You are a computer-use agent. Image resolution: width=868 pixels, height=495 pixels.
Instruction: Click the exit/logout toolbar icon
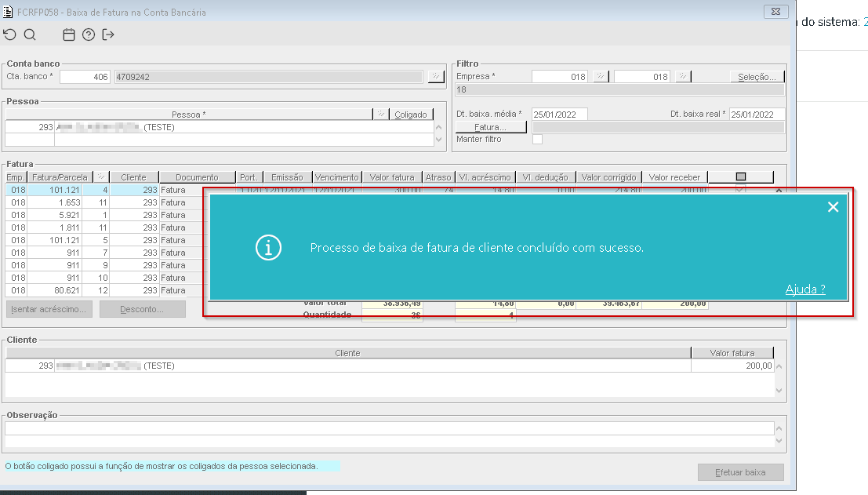pyautogui.click(x=108, y=35)
